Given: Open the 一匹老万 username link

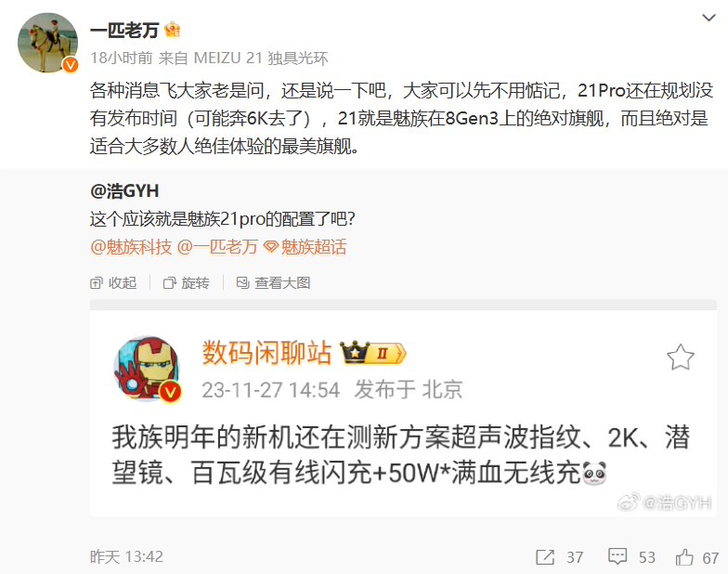Looking at the screenshot, I should (x=124, y=31).
